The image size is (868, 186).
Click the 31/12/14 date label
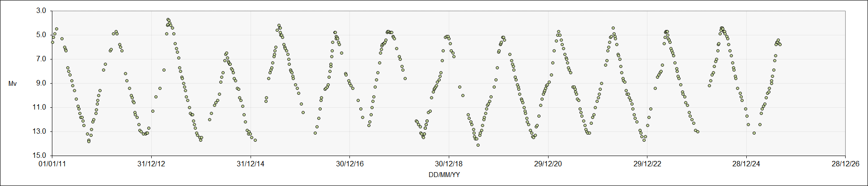tap(251, 164)
